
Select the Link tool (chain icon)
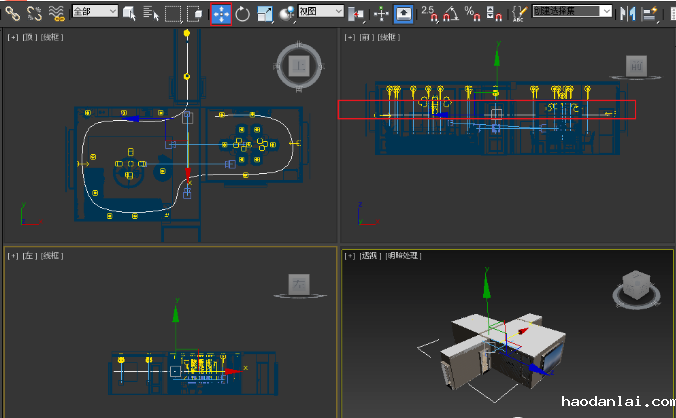pos(13,13)
